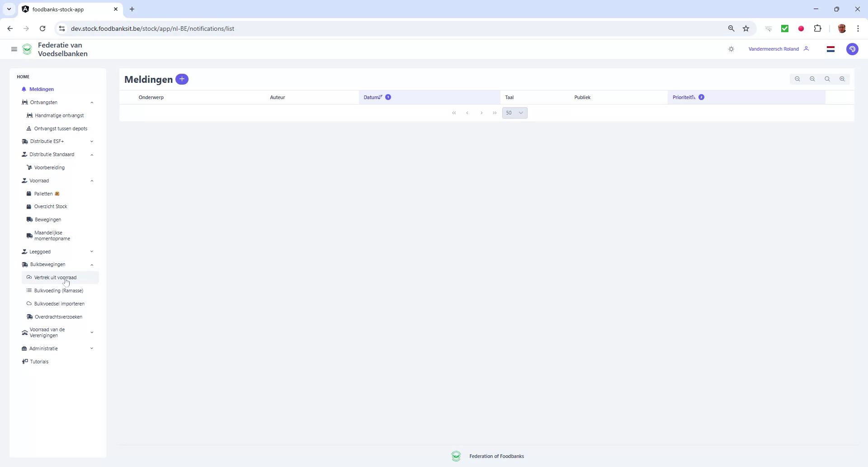The image size is (868, 467).
Task: Open the page size dropdown showing 50
Action: tap(514, 113)
